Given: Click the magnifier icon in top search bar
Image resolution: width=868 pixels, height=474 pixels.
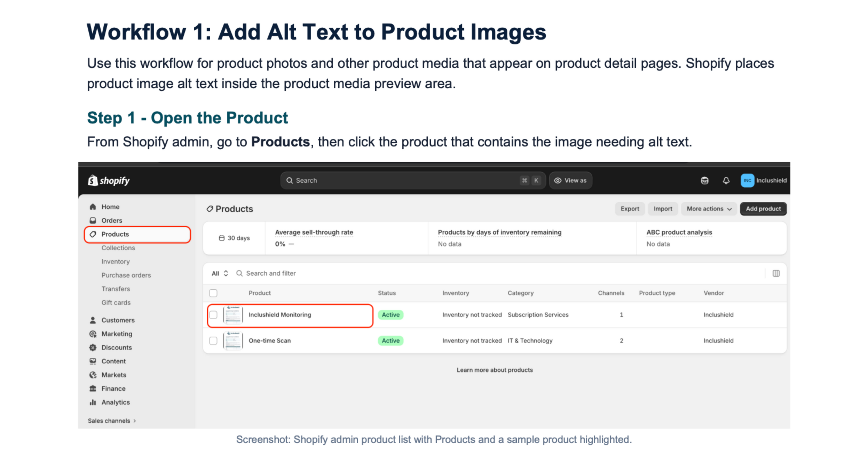Looking at the screenshot, I should [x=289, y=180].
